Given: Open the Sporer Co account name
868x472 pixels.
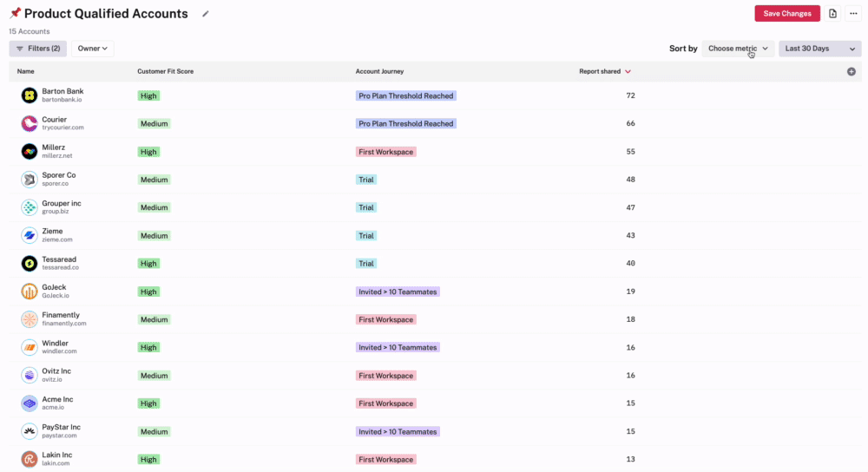Looking at the screenshot, I should (59, 175).
